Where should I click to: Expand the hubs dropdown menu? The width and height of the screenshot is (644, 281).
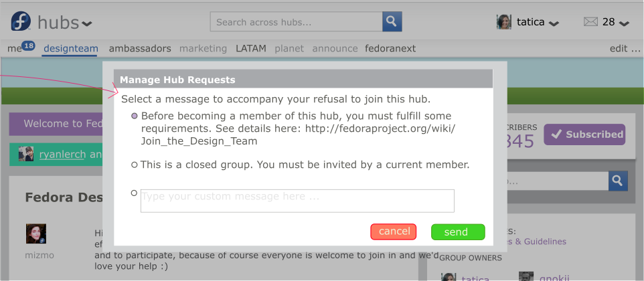tap(87, 24)
